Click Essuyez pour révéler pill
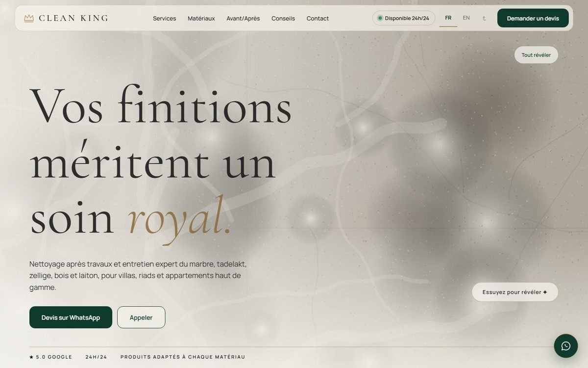This screenshot has width=588, height=368. coord(515,292)
